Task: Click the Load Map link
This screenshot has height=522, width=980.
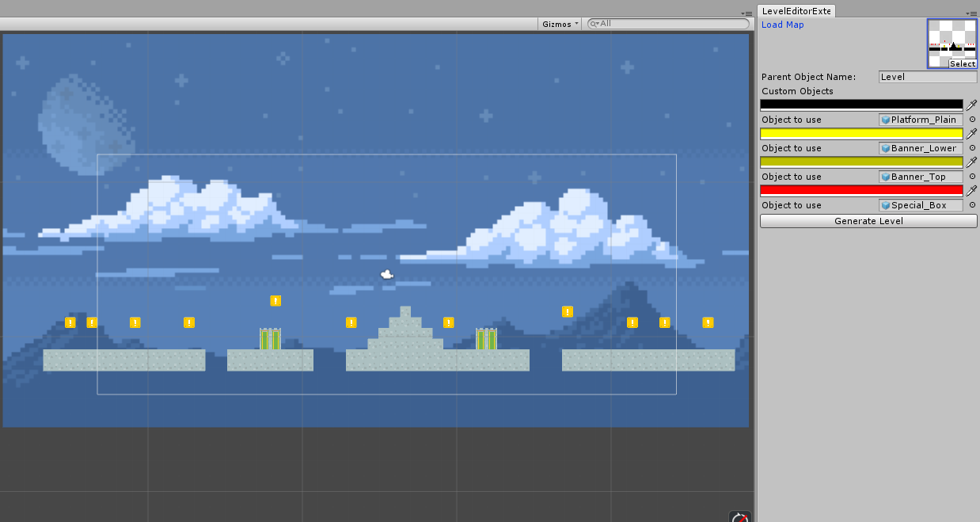Action: [782, 25]
